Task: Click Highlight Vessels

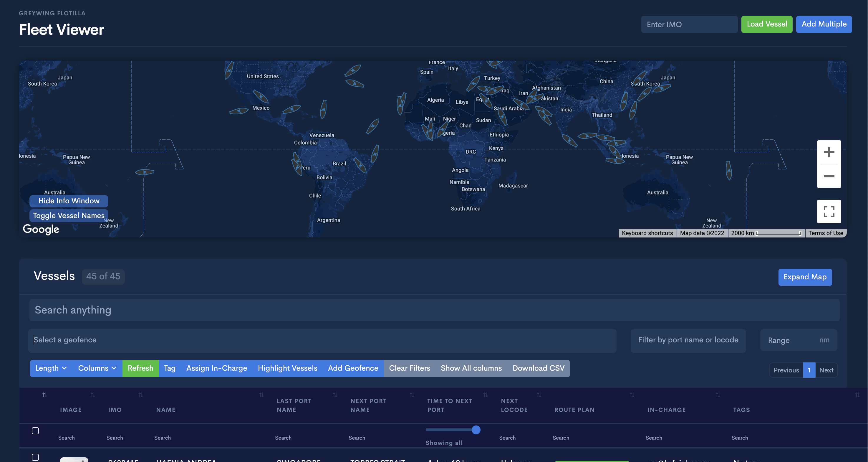Action: coord(287,368)
